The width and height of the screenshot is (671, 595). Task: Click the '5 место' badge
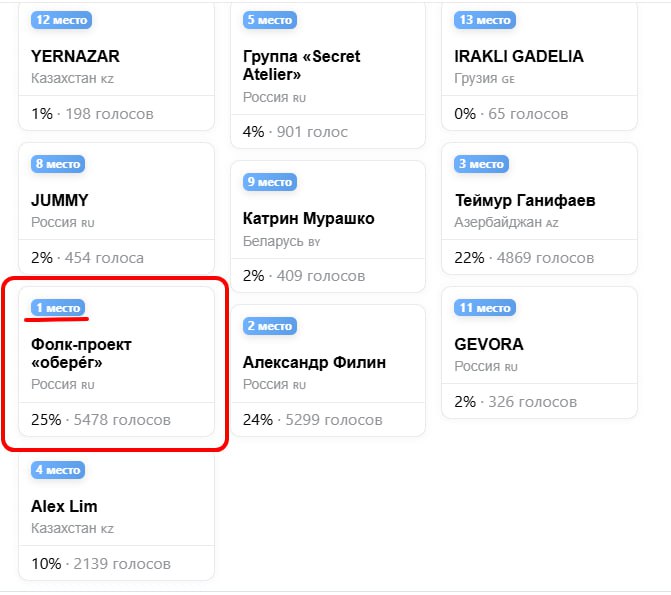point(270,20)
